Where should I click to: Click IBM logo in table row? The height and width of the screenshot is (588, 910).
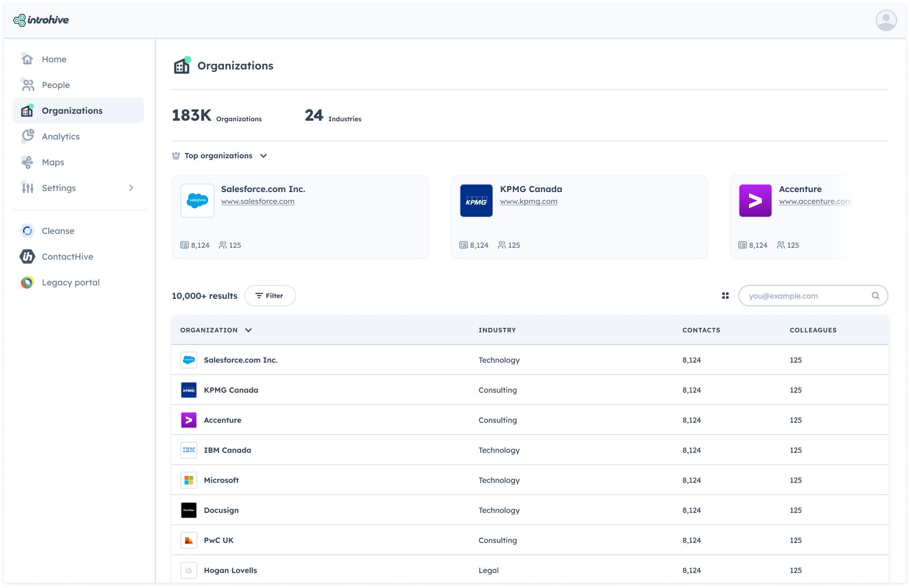[x=189, y=450]
